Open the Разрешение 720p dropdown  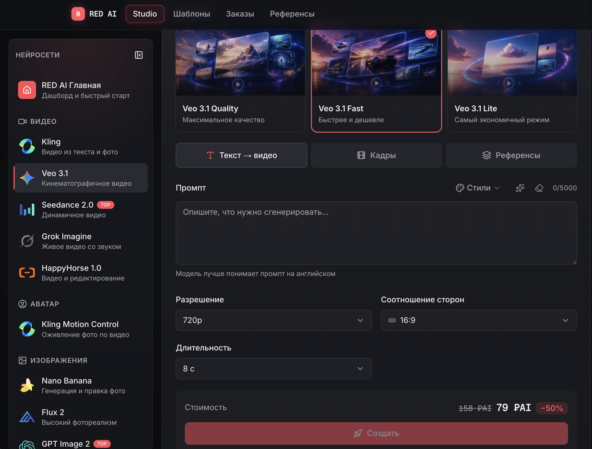click(x=273, y=320)
